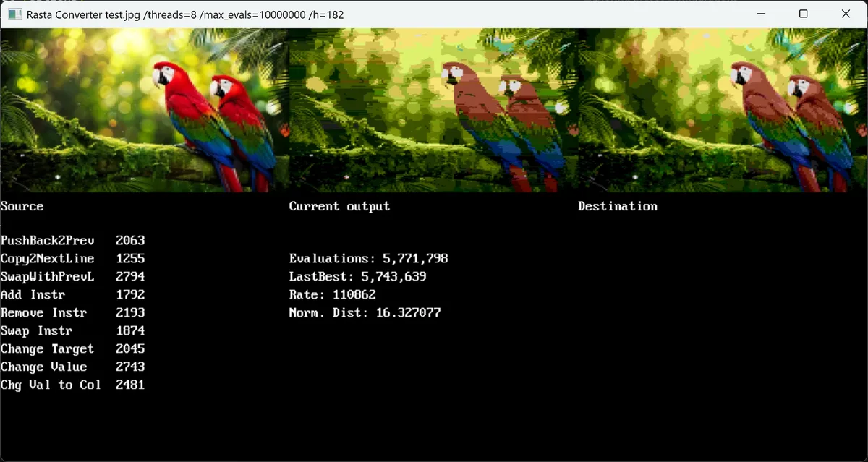Select the Destination panel label
Viewport: 868px width, 462px height.
618,206
